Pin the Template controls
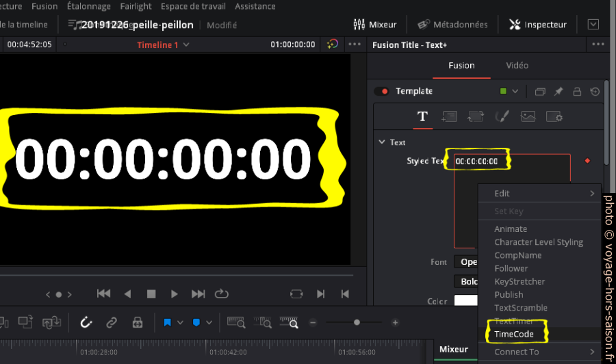The height and width of the screenshot is (364, 616). 559,92
